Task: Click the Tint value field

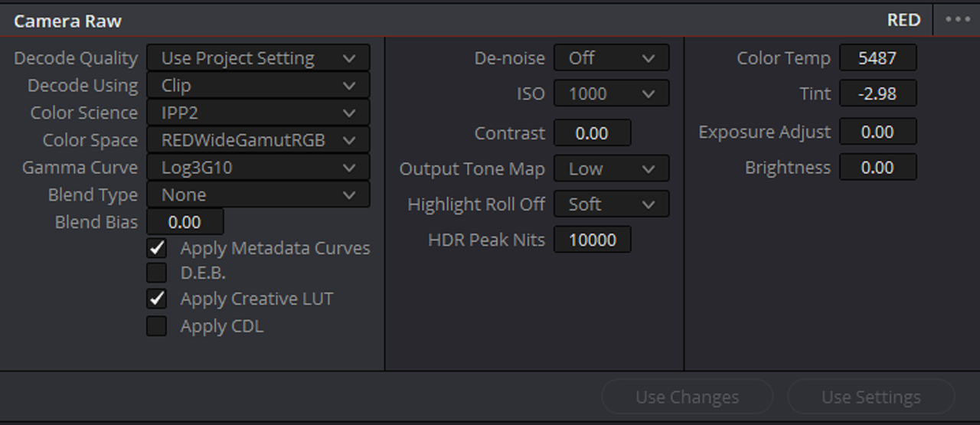Action: click(877, 93)
